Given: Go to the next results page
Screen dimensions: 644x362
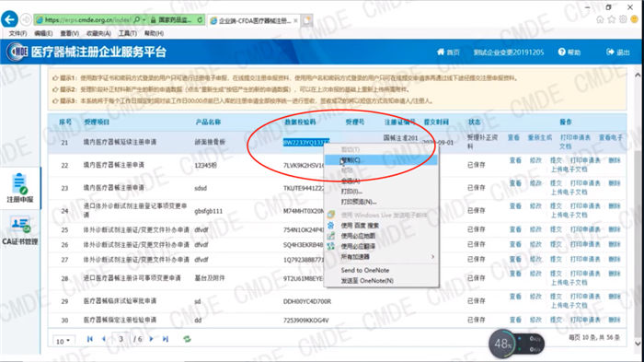Looking at the screenshot, I should pos(151,339).
